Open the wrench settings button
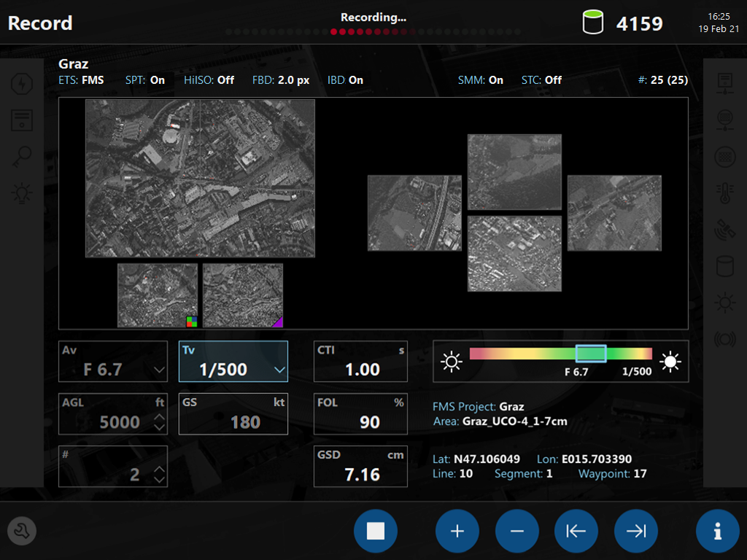 coord(22,531)
